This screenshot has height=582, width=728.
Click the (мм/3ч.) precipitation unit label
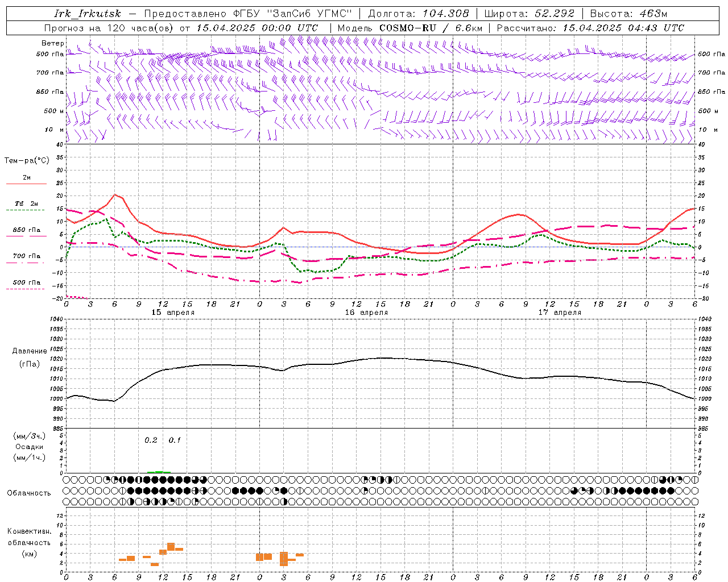click(30, 436)
